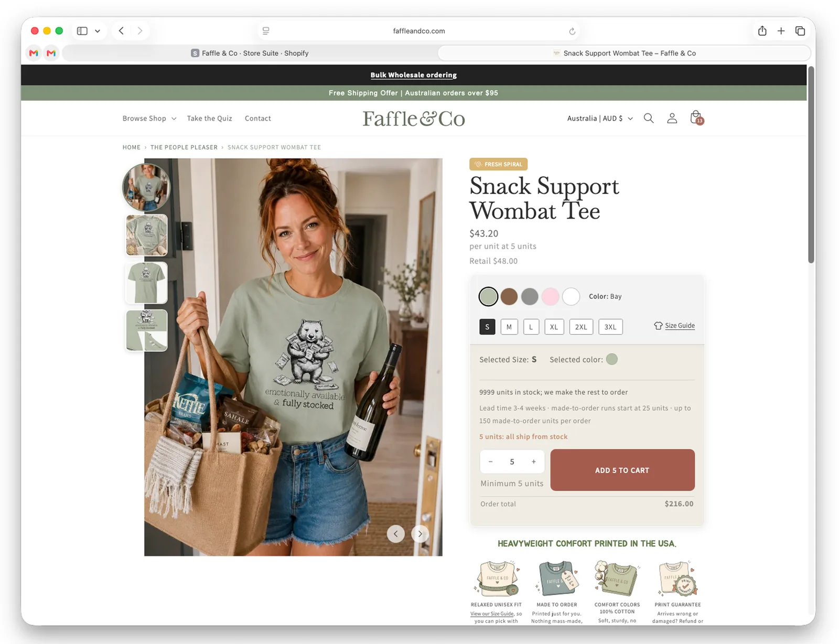Select size XL
Viewport: 839px width, 644px height.
click(x=554, y=327)
